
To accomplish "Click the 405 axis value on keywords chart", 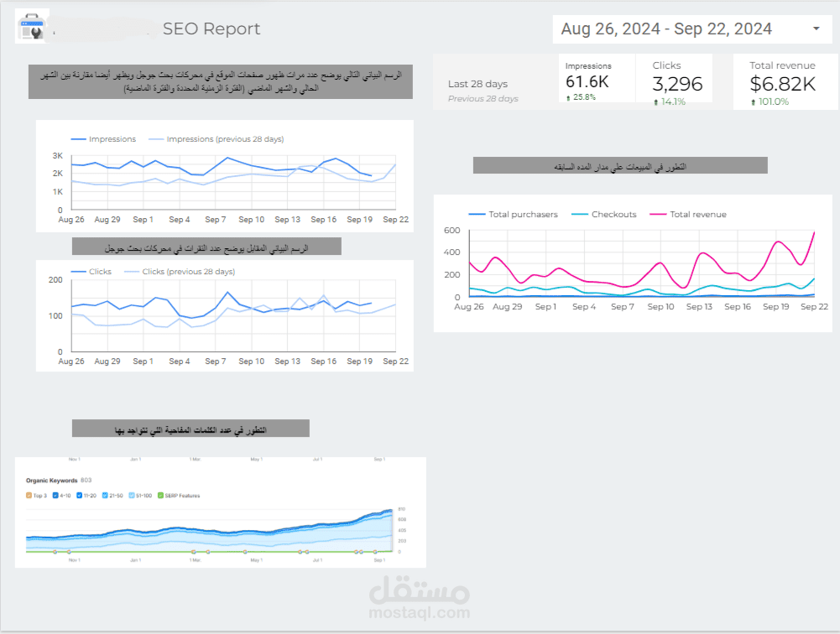I will tap(402, 530).
